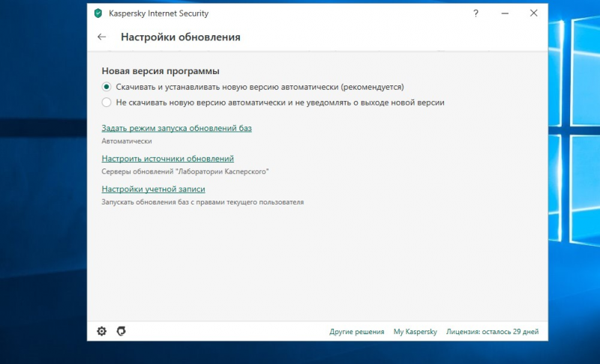The image size is (600, 364).
Task: Click the 'Kaspersky Internet Security' window title
Action: 158,13
